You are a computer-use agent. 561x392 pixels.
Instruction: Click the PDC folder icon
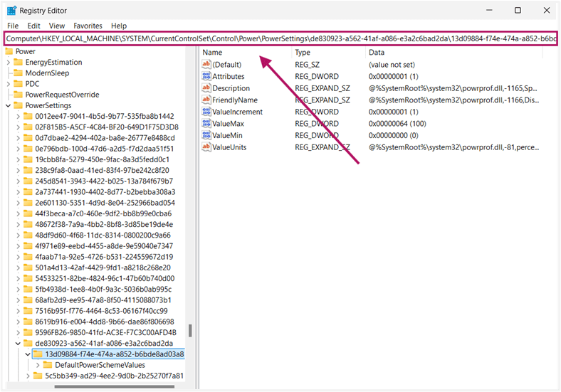point(18,84)
